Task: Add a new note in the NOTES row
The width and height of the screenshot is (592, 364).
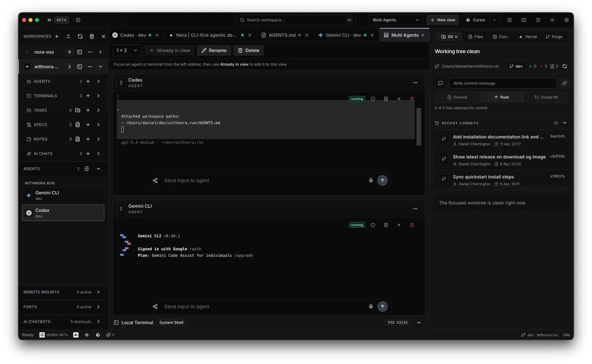Action: coord(88,139)
